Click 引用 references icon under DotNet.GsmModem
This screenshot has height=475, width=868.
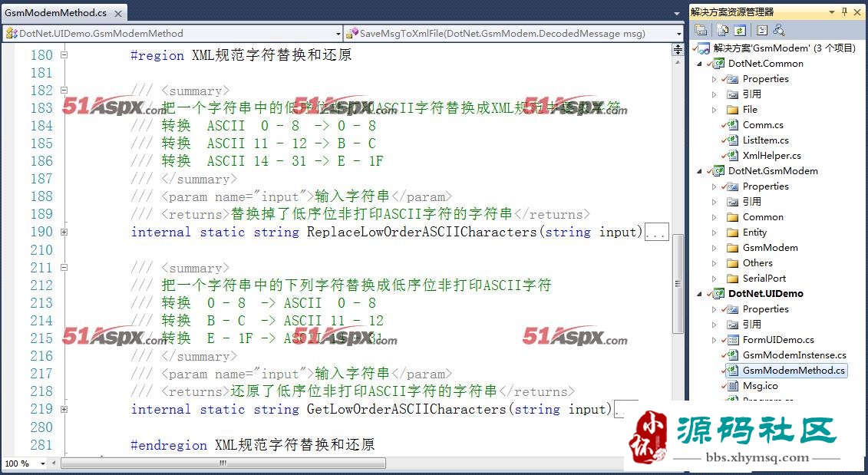pyautogui.click(x=732, y=202)
